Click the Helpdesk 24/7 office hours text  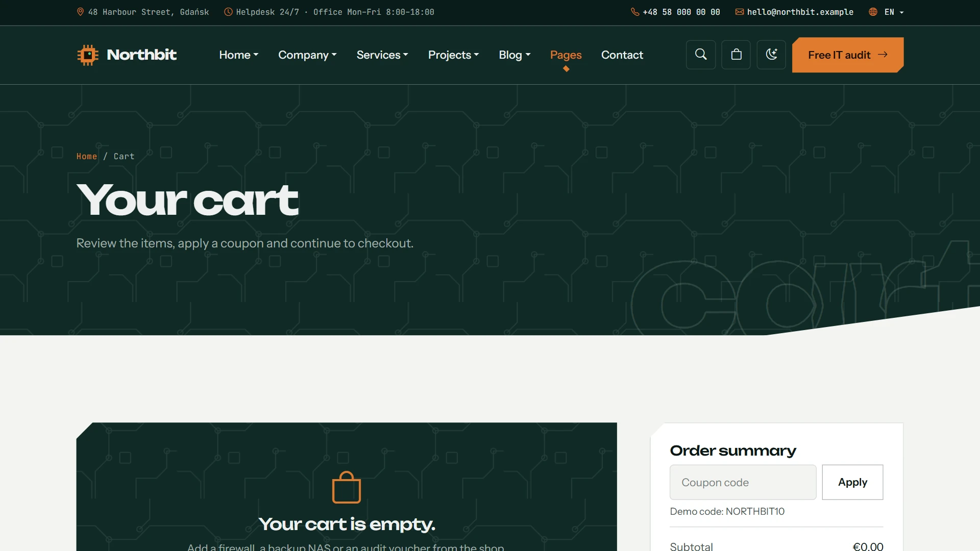[335, 12]
